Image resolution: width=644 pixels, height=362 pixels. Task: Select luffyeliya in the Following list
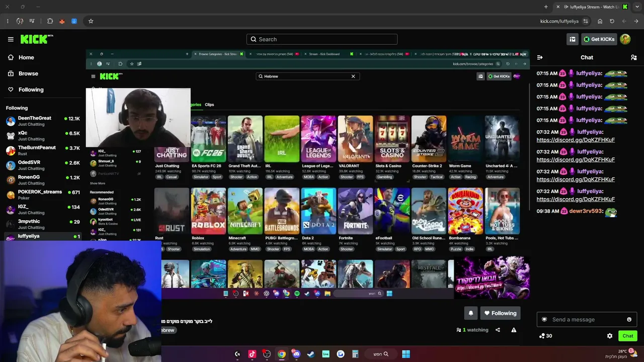click(43, 236)
